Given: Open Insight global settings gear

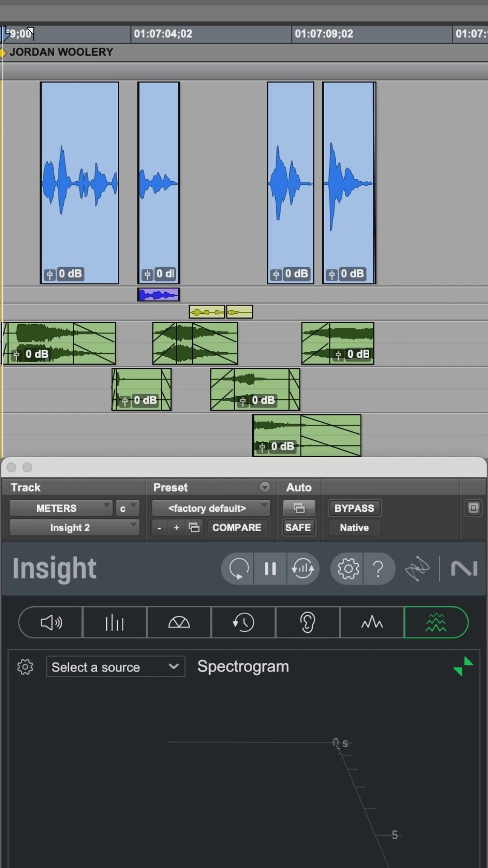Looking at the screenshot, I should click(x=348, y=569).
